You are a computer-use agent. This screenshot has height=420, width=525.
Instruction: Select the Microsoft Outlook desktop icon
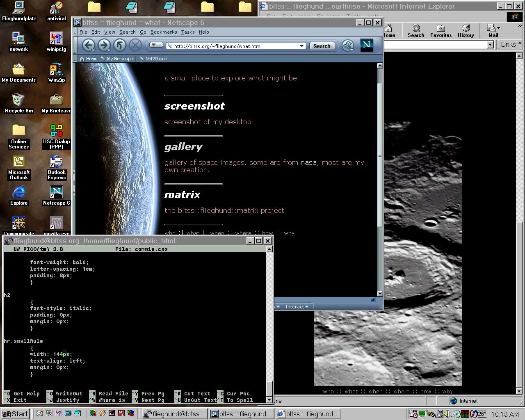click(19, 168)
